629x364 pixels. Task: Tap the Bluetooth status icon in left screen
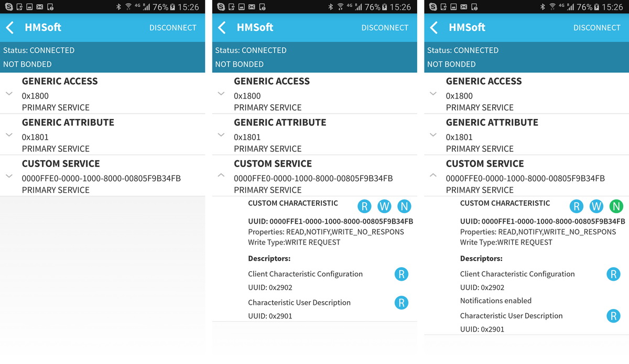(x=118, y=7)
